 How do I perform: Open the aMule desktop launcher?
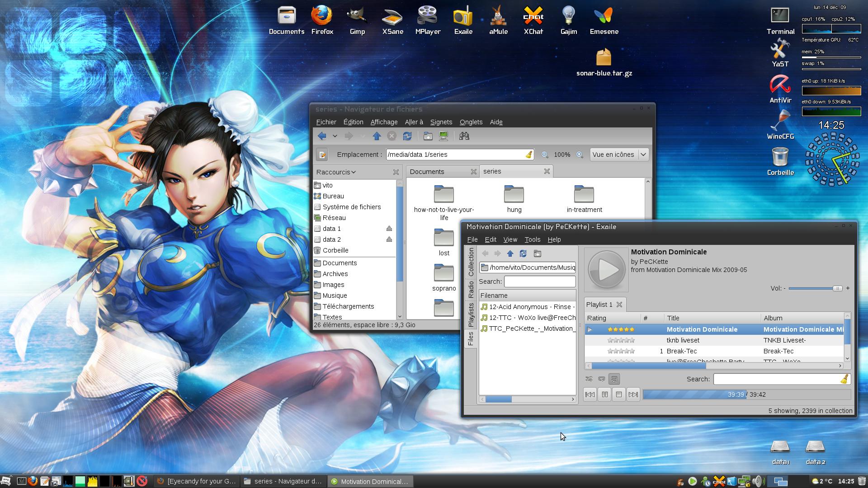[x=498, y=21]
